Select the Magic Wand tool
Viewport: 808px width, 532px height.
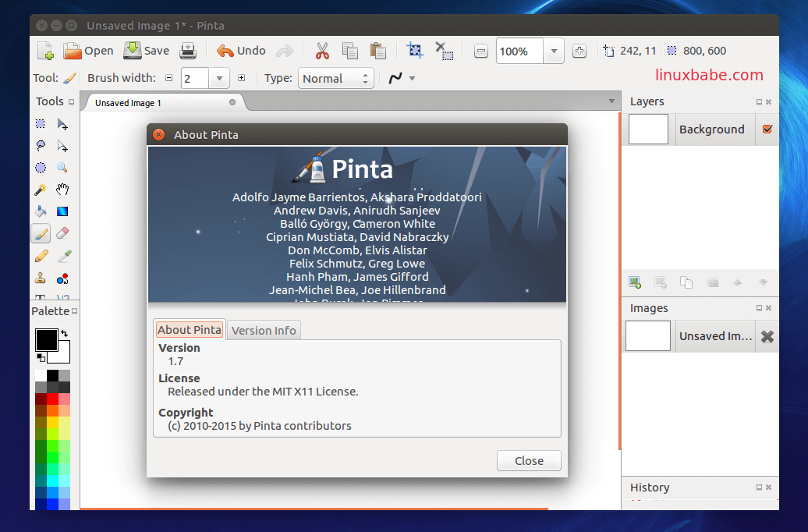[41, 190]
